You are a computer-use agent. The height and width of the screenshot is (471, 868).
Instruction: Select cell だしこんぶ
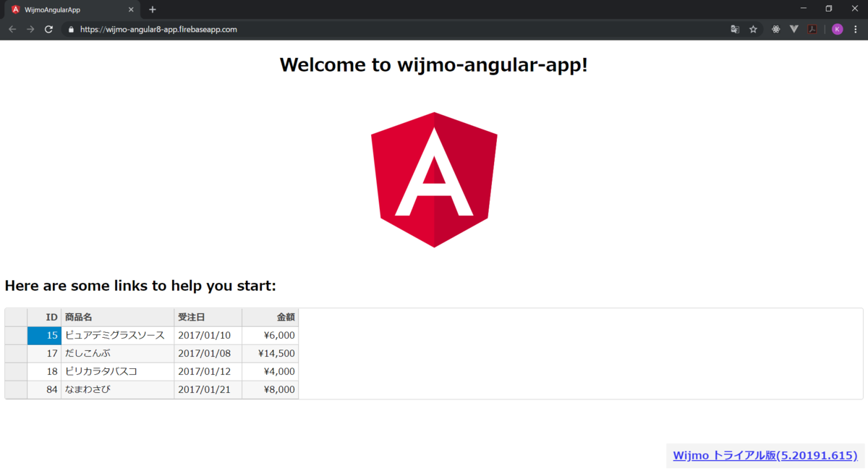pos(118,353)
